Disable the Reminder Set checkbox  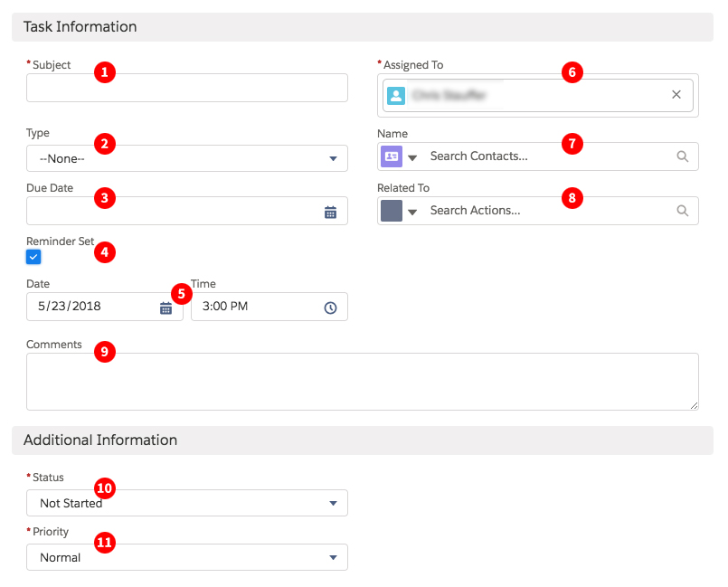pyautogui.click(x=33, y=257)
